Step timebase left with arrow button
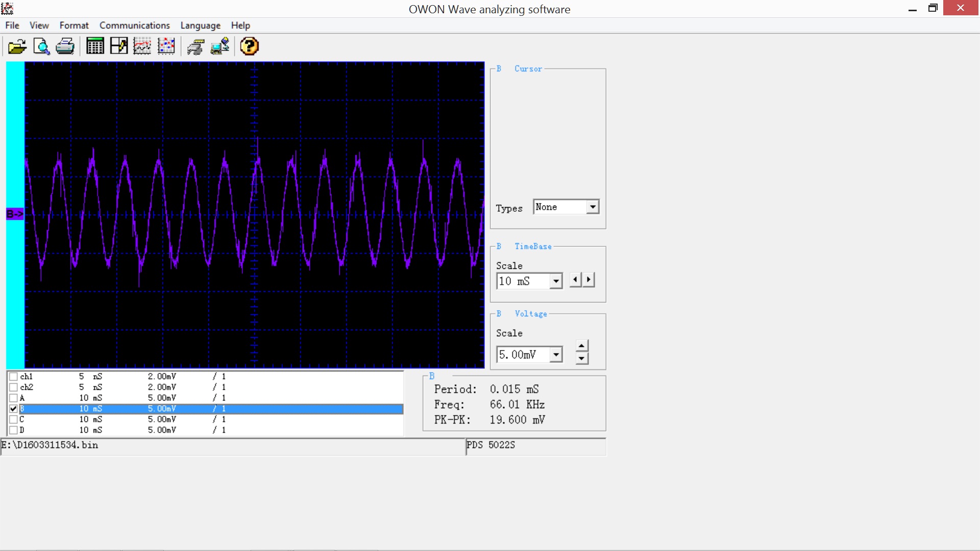Screen dimensions: 980x551 575,280
